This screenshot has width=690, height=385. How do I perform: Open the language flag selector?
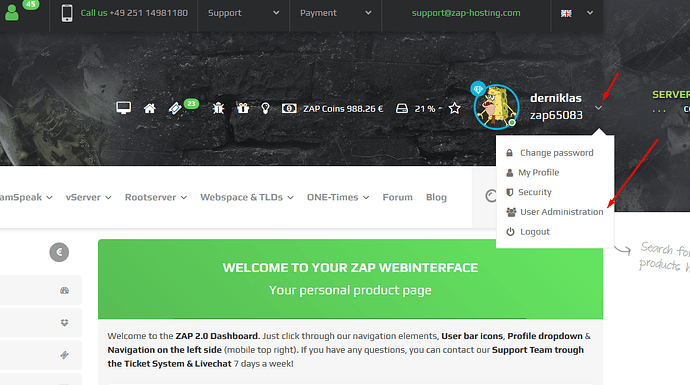click(x=577, y=13)
